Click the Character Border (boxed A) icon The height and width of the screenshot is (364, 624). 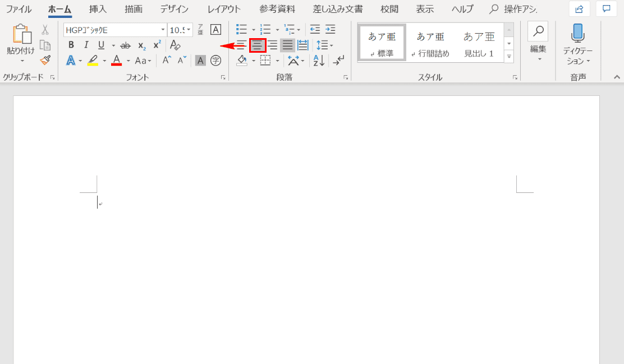tap(215, 29)
